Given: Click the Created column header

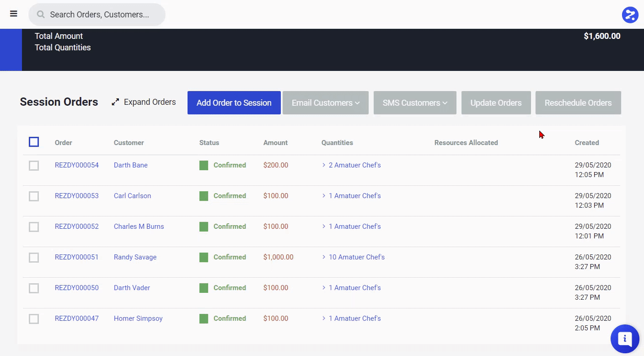Looking at the screenshot, I should click(587, 143).
